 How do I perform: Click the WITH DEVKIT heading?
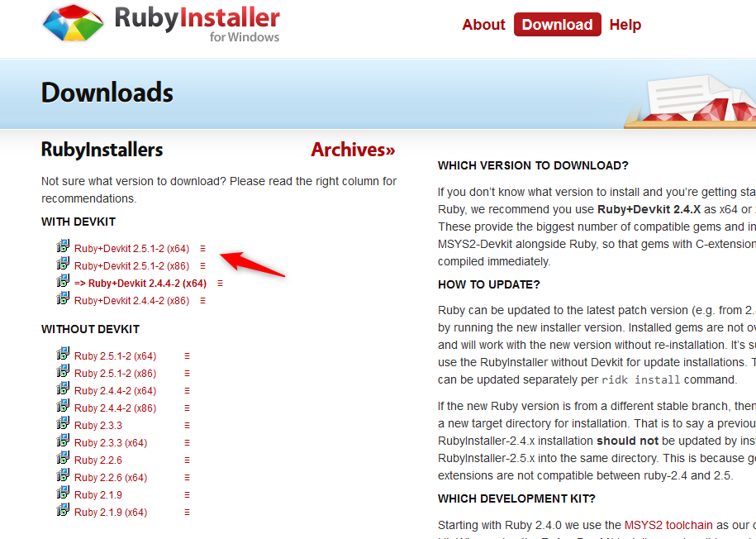(x=78, y=222)
